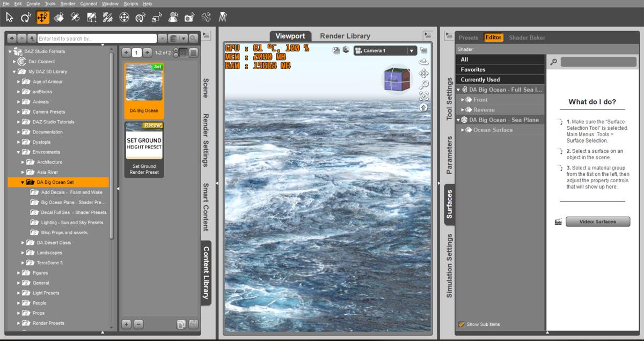Click the Frame selection control in viewport

tap(423, 96)
